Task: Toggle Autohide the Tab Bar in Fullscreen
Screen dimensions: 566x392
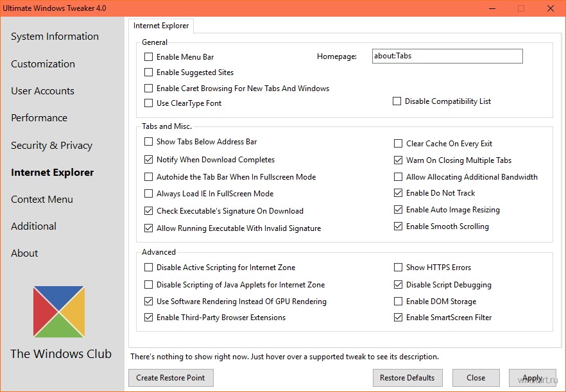Action: pyautogui.click(x=148, y=177)
